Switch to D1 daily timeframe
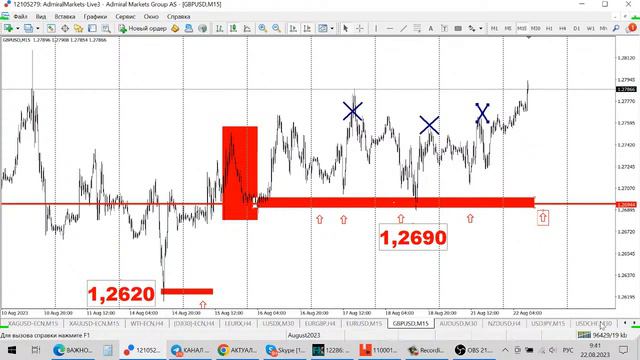The image size is (640, 360). pyautogui.click(x=576, y=28)
